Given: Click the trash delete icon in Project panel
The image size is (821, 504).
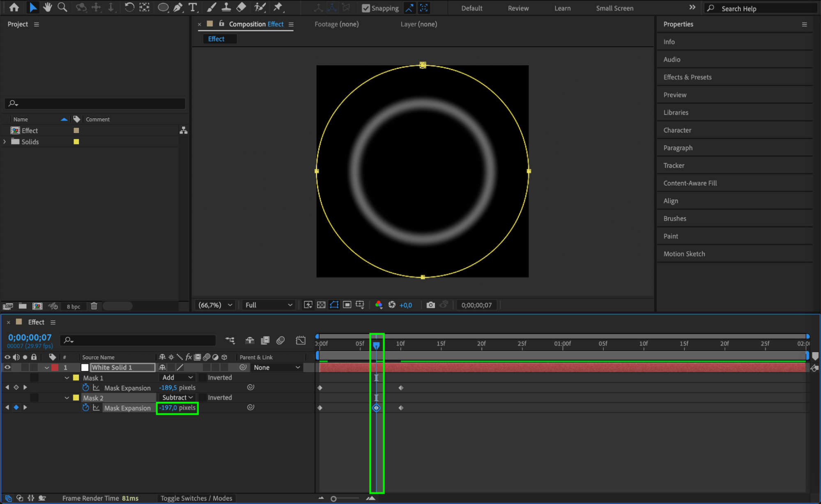Looking at the screenshot, I should pyautogui.click(x=94, y=306).
